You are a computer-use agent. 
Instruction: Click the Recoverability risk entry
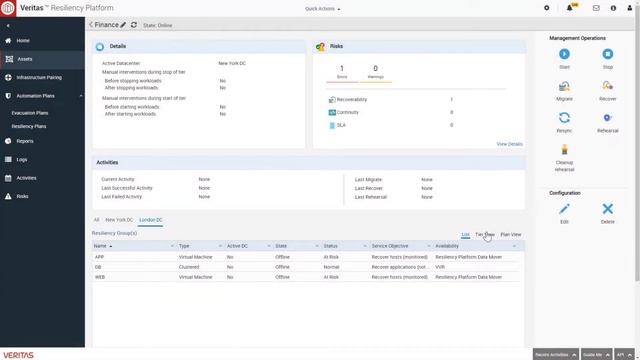click(351, 100)
